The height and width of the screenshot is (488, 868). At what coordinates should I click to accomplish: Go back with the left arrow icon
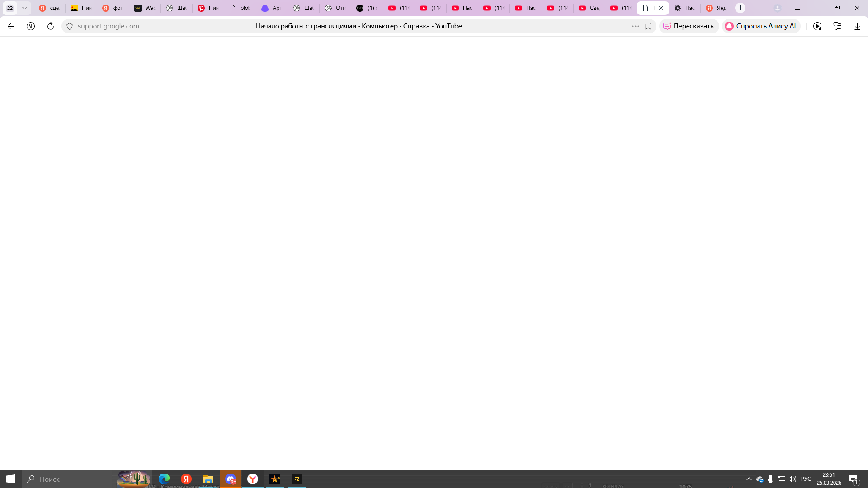coord(11,26)
